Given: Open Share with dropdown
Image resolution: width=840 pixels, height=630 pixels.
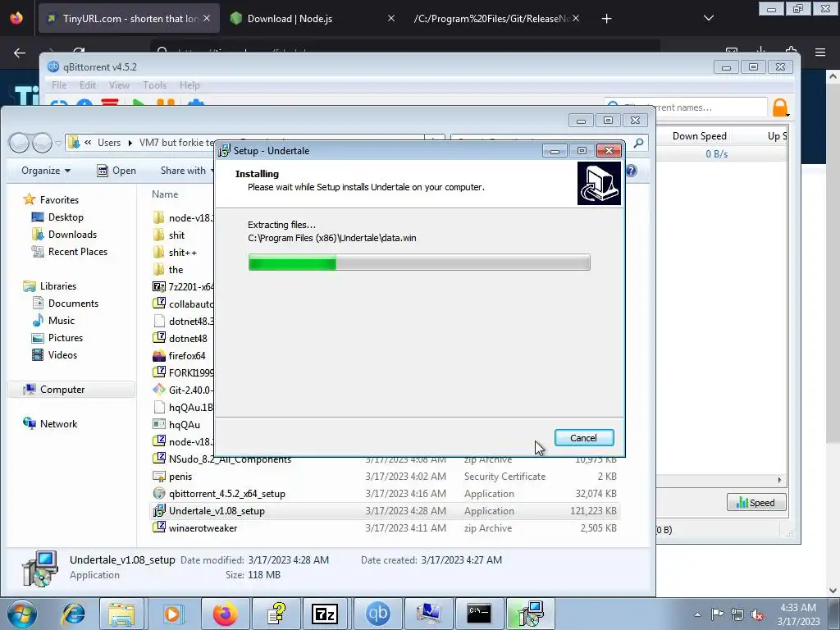Looking at the screenshot, I should (186, 171).
